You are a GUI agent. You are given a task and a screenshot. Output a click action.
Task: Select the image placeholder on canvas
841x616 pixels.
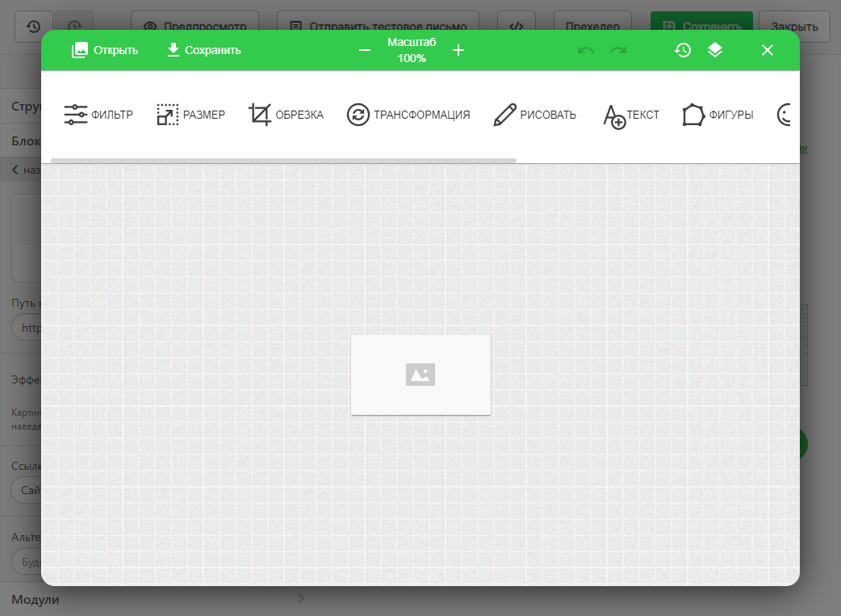click(x=420, y=375)
